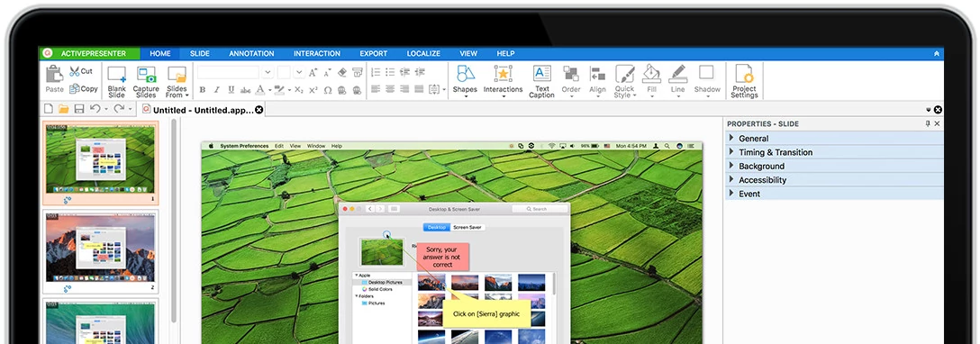Viewport: 980px width, 344px height.
Task: Toggle Bold text formatting
Action: pos(203,90)
